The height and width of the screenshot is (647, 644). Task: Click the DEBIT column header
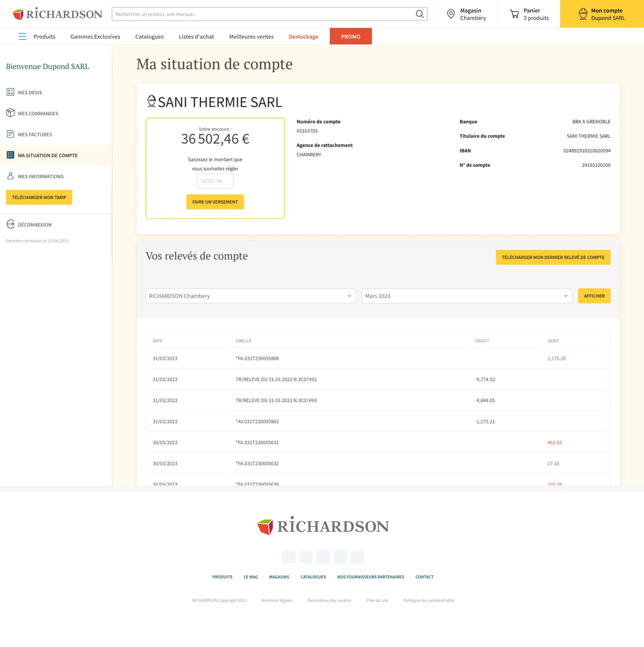pos(553,341)
